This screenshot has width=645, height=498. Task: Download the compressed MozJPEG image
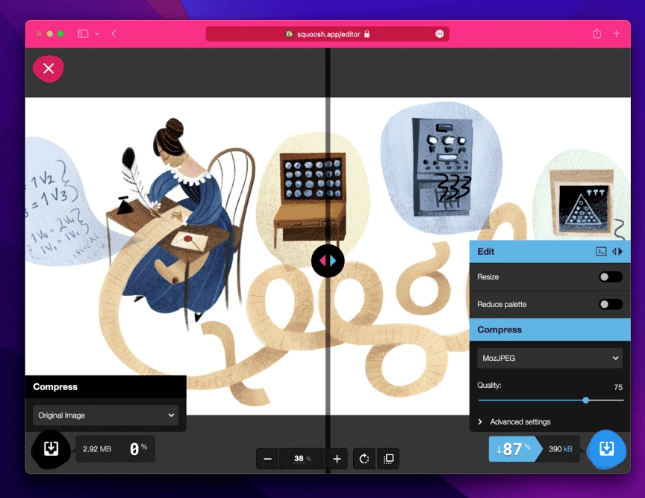(x=605, y=449)
